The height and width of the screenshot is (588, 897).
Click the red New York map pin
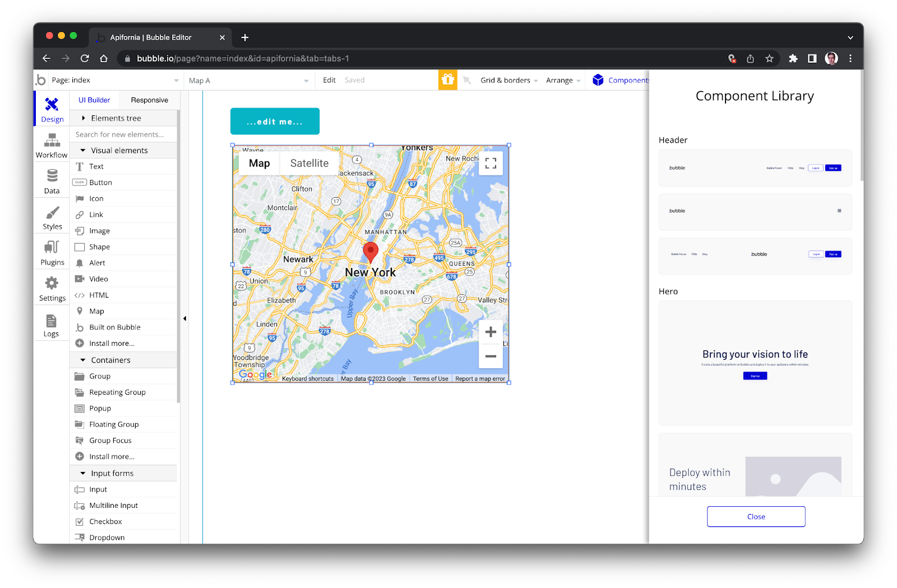pyautogui.click(x=371, y=252)
